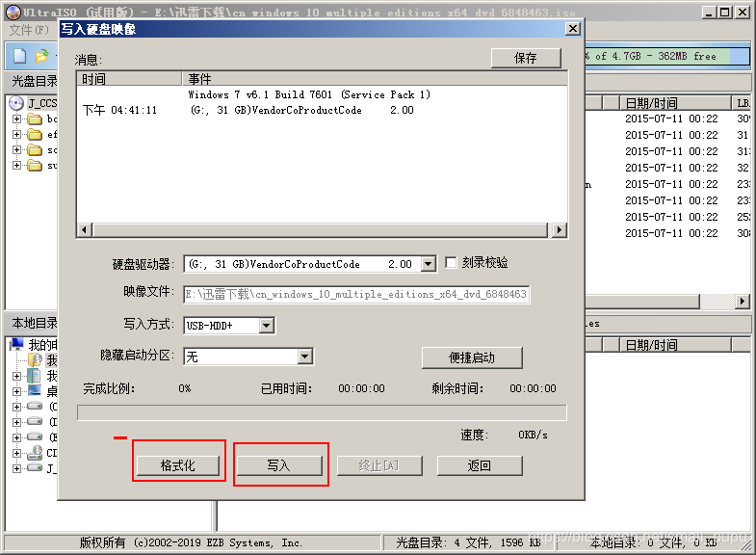Click the J drive icon in local tree
Viewport: 756px width, 555px height.
click(x=35, y=467)
